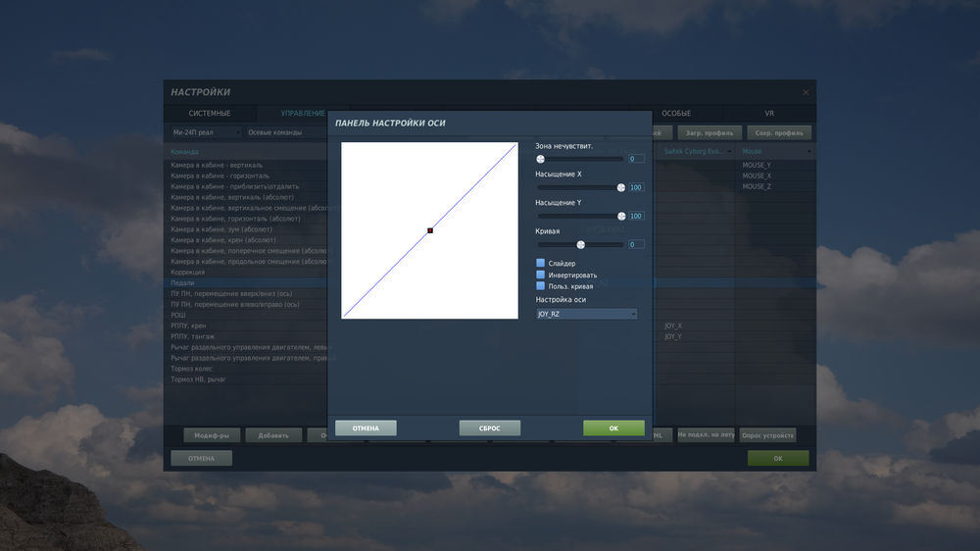Click the MOUSE_Z binding cell
The image size is (980, 551).
(x=775, y=186)
